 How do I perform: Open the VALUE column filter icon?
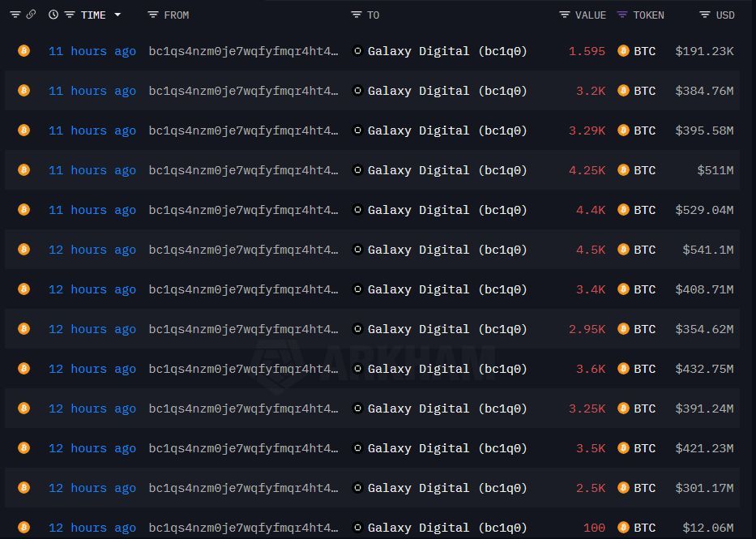565,15
